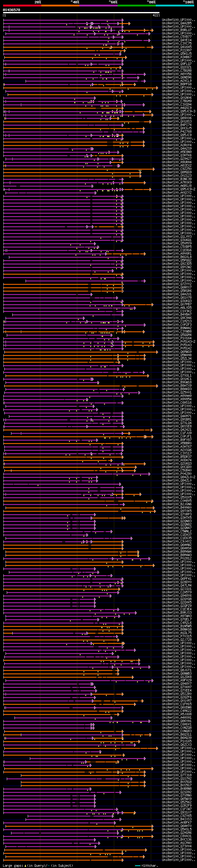Click the UniRef100_C0H8V5 entry
Image resolution: width=197 pixels, height=868 pixels.
coord(176,501)
